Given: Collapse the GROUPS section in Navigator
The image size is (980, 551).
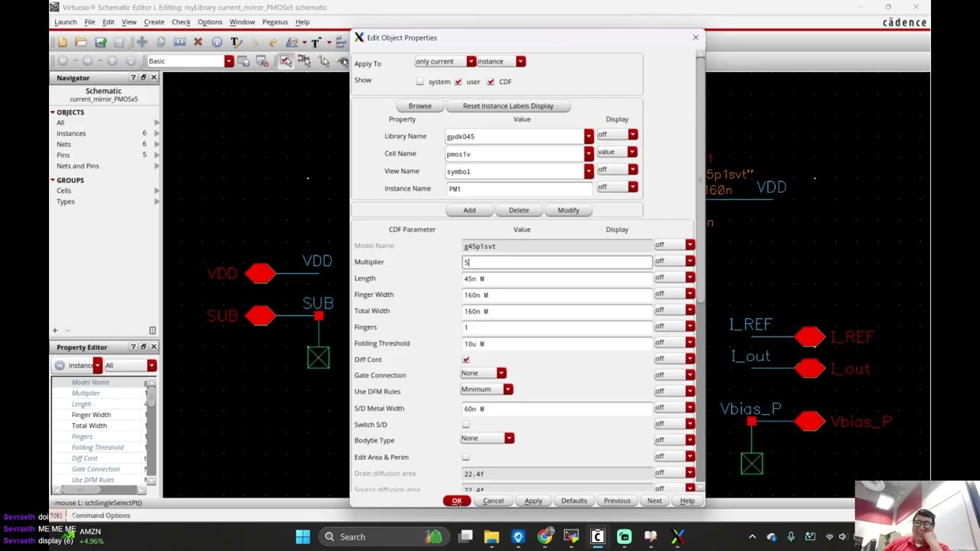Looking at the screenshot, I should (52, 181).
